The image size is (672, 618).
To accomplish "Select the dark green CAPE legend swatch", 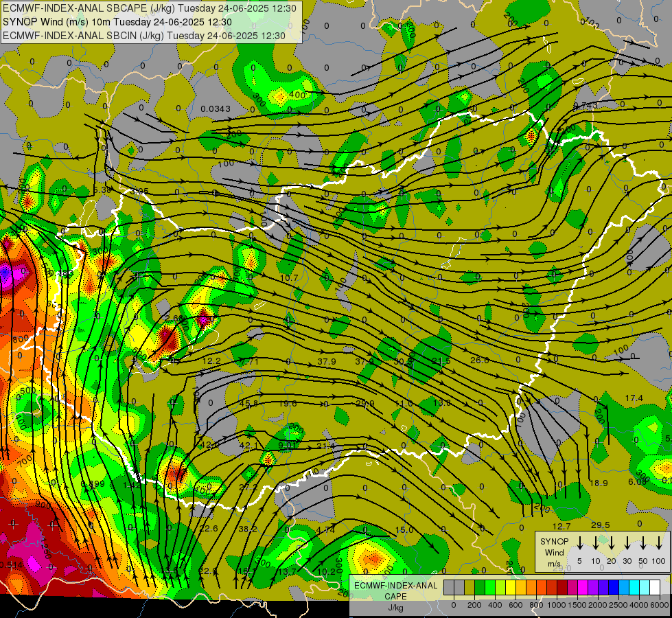I will (480, 587).
